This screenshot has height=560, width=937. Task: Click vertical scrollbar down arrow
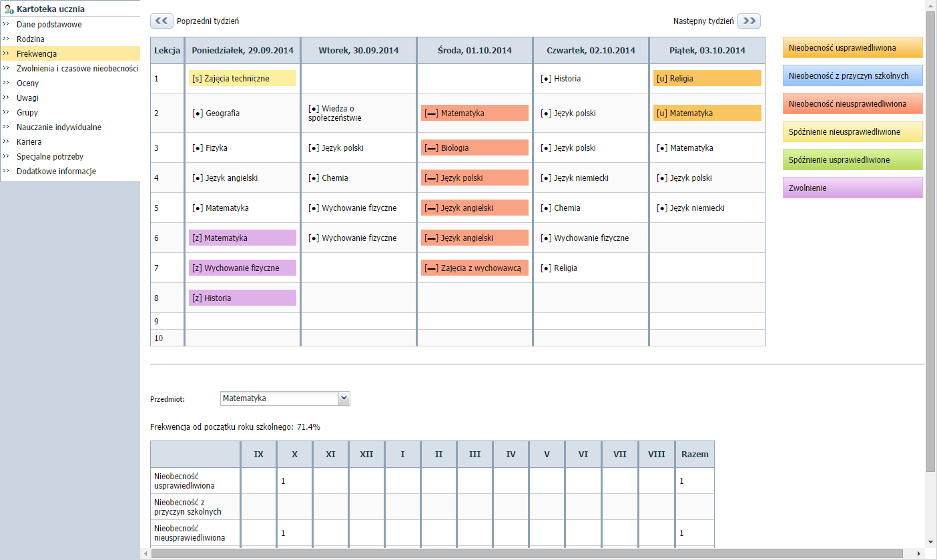[931, 542]
